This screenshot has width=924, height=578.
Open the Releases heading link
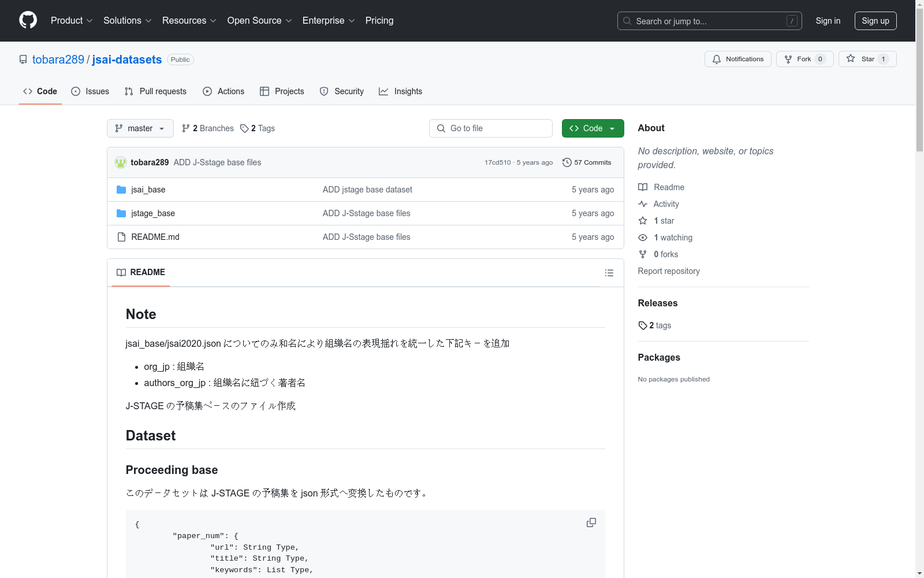tap(658, 303)
